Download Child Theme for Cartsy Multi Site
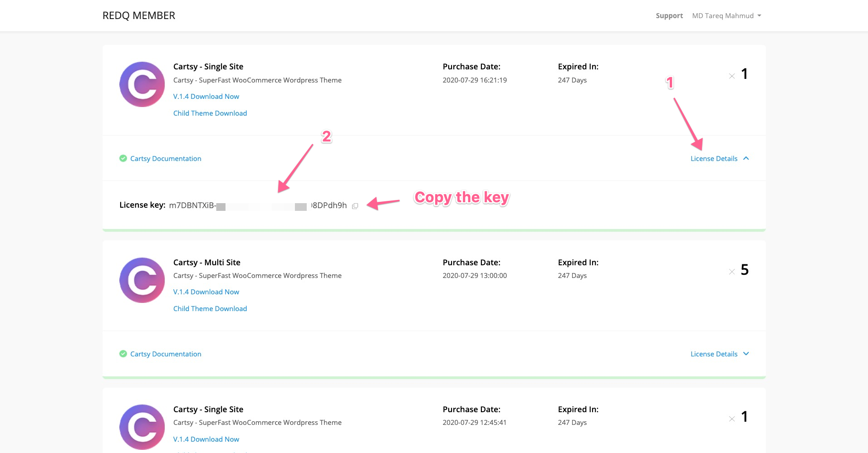The height and width of the screenshot is (453, 868). click(210, 308)
